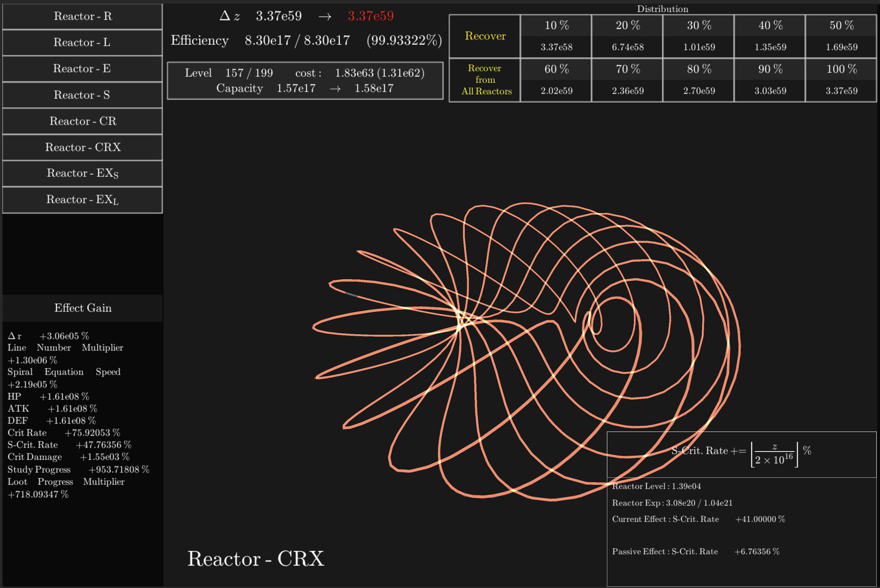
Task: Select the 100 % distribution cell
Action: pyautogui.click(x=841, y=79)
